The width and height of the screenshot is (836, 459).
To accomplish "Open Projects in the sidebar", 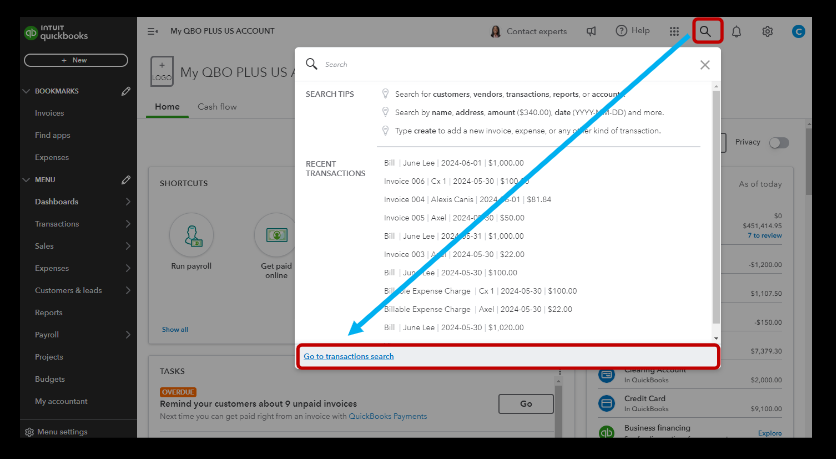I will [49, 357].
